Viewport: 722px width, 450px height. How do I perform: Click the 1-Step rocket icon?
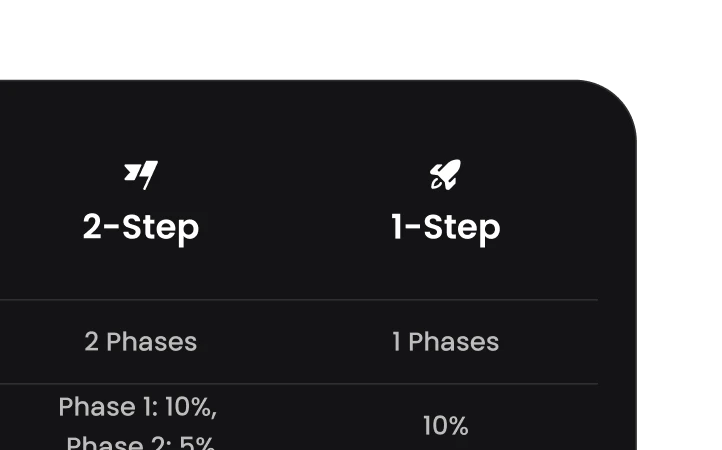pos(445,176)
